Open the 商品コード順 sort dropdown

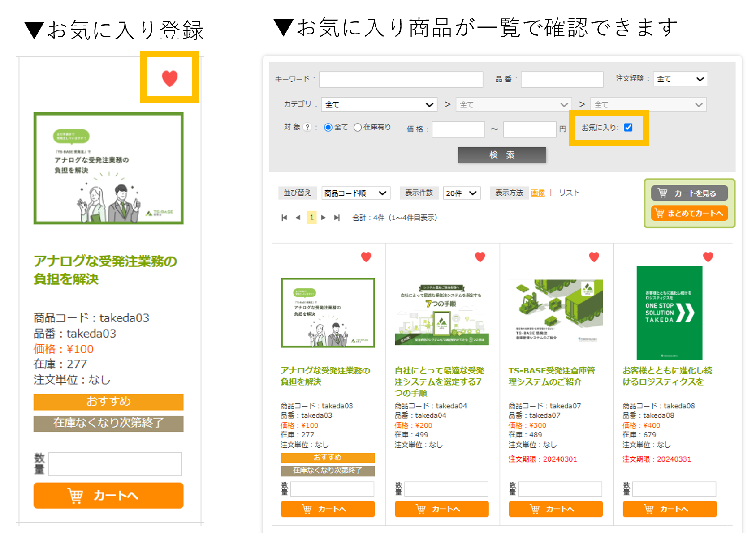(x=356, y=193)
